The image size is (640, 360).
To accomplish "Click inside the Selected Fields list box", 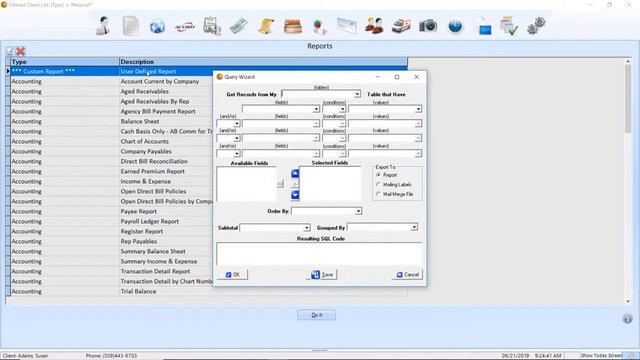I will (x=330, y=184).
